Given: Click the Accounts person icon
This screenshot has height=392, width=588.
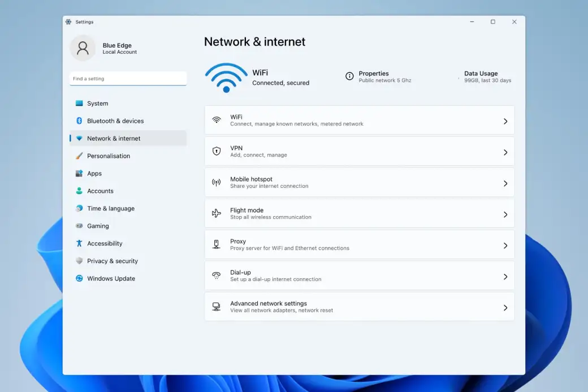Looking at the screenshot, I should (79, 191).
